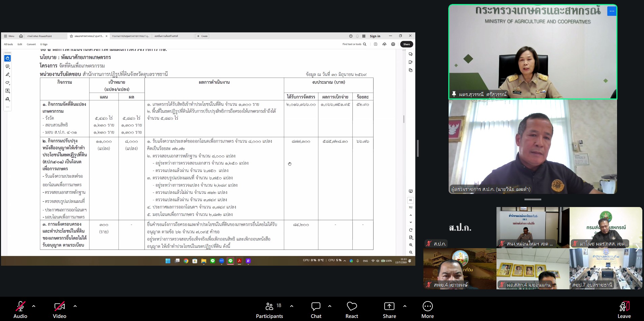Go to previous page arrow
This screenshot has height=321, width=644.
pyautogui.click(x=411, y=215)
